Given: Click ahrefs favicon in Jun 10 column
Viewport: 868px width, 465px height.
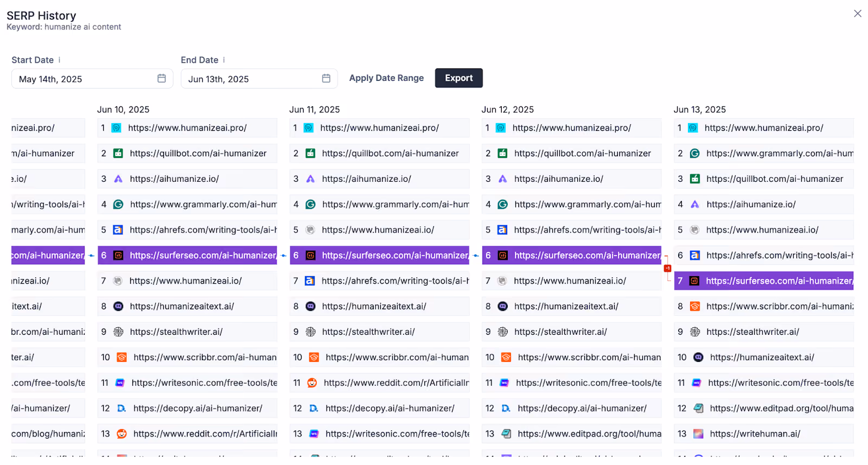Looking at the screenshot, I should point(118,230).
